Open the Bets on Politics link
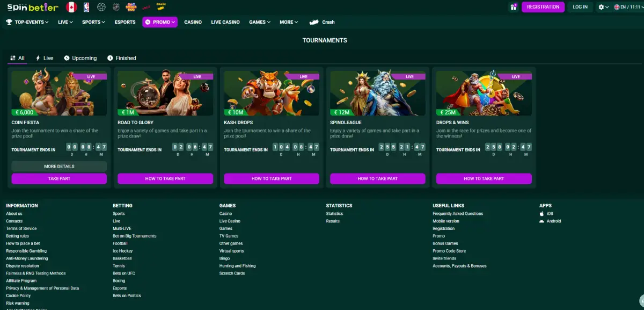Image resolution: width=644 pixels, height=310 pixels. 127,296
